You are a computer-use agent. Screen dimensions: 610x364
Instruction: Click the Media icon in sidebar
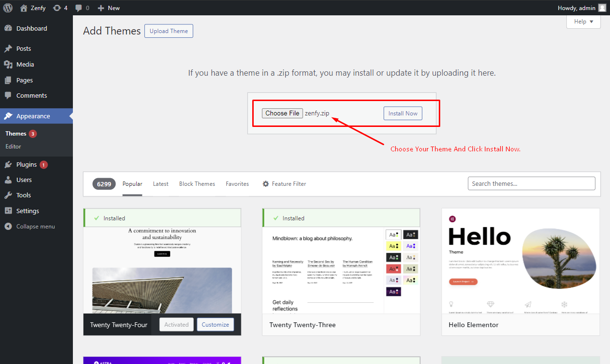coord(8,64)
